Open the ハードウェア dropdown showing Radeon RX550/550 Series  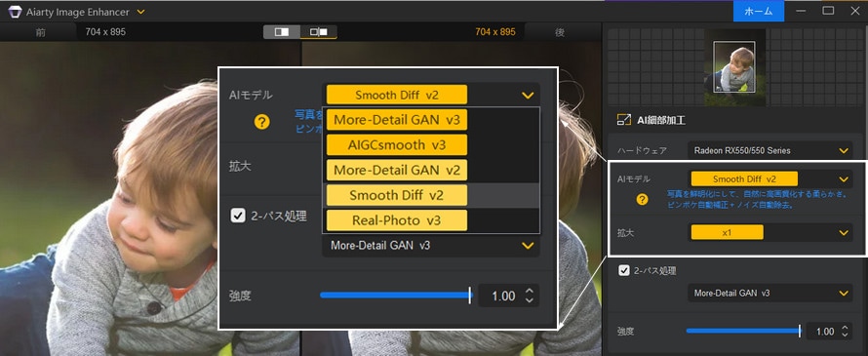[770, 150]
